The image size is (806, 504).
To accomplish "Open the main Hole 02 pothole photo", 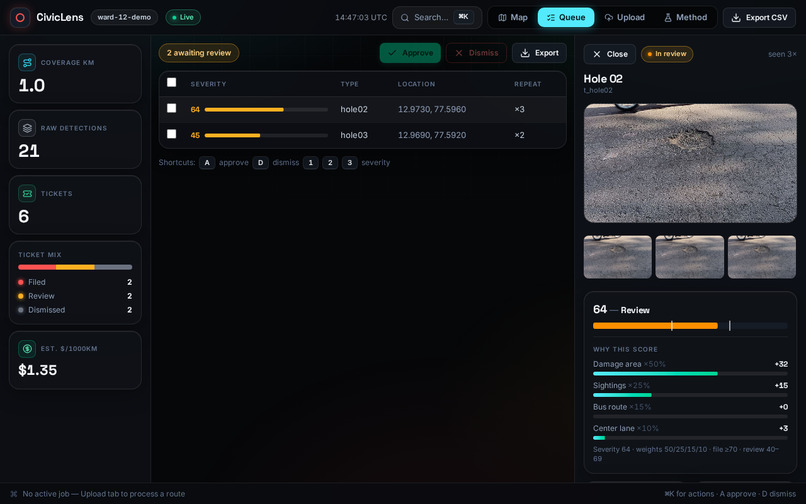I will tap(690, 163).
